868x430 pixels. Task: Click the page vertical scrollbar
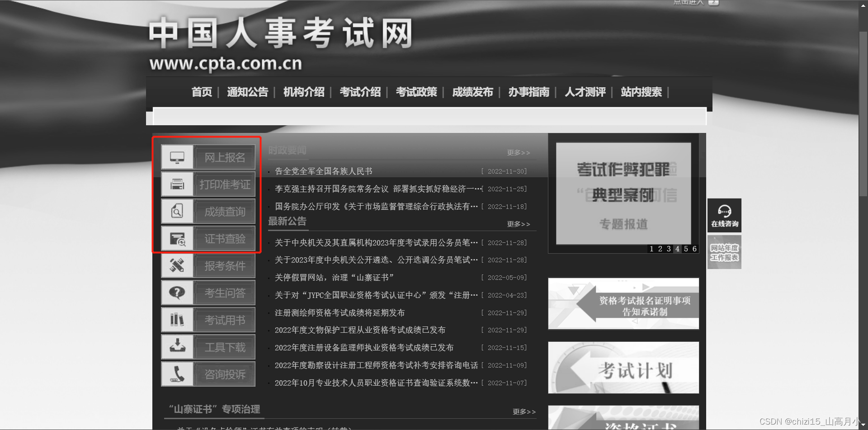coord(863,114)
